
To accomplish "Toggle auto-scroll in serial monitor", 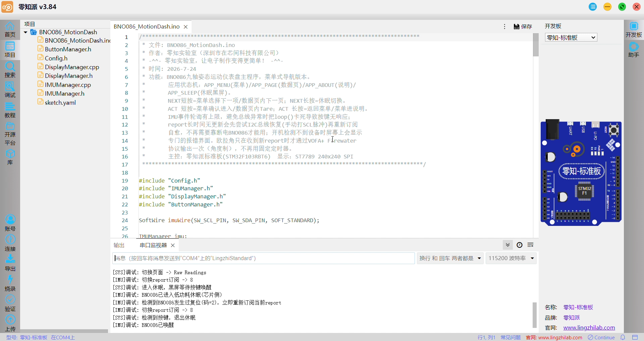I will (508, 245).
